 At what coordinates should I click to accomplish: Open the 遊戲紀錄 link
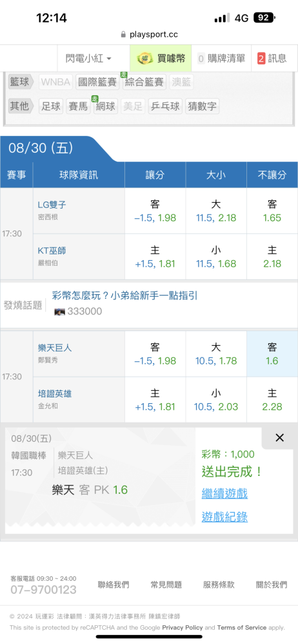click(x=224, y=516)
